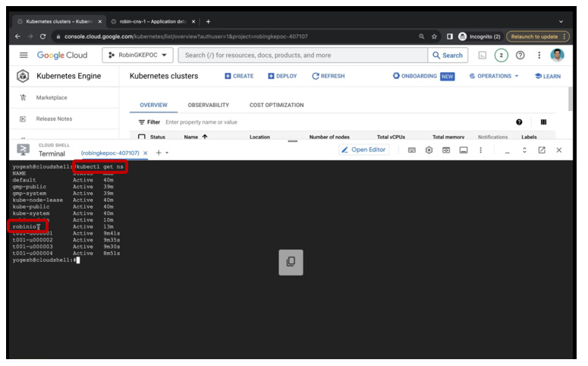This screenshot has height=366, width=588.
Task: Select the robingkepoc-407107 terminal tab
Action: (110, 153)
